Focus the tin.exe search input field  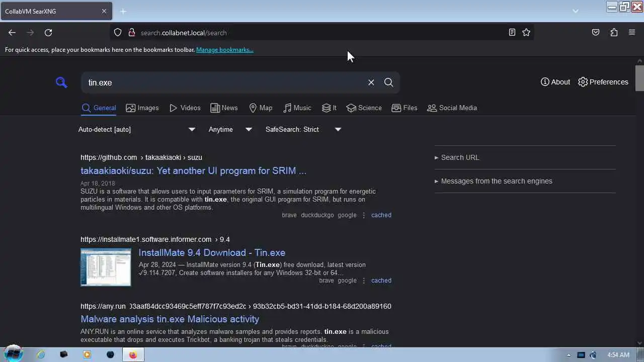[224, 82]
